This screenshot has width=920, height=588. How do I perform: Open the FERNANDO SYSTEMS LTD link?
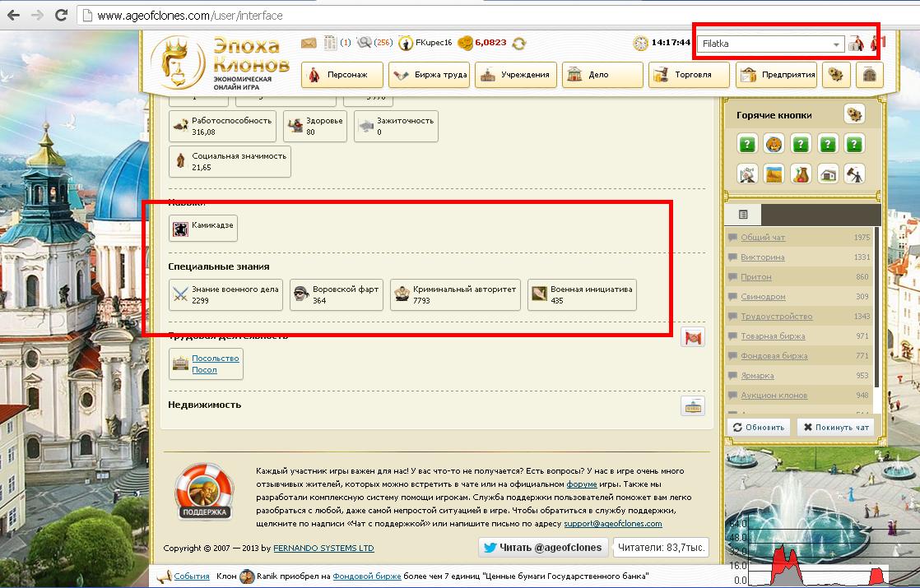click(x=323, y=549)
